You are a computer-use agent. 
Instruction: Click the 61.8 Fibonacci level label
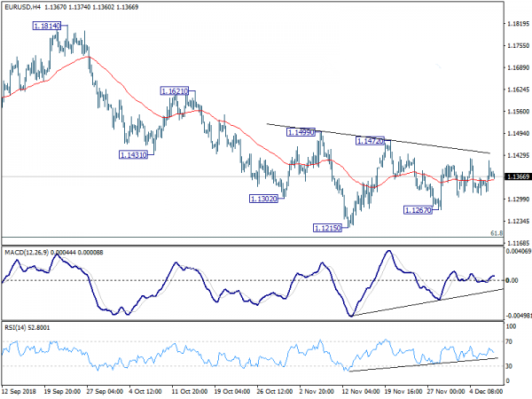tap(497, 233)
